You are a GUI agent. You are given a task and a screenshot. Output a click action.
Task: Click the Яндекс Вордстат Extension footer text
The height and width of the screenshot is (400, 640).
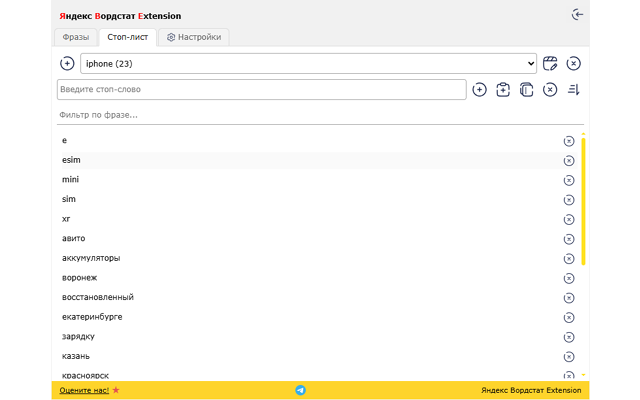click(x=531, y=390)
